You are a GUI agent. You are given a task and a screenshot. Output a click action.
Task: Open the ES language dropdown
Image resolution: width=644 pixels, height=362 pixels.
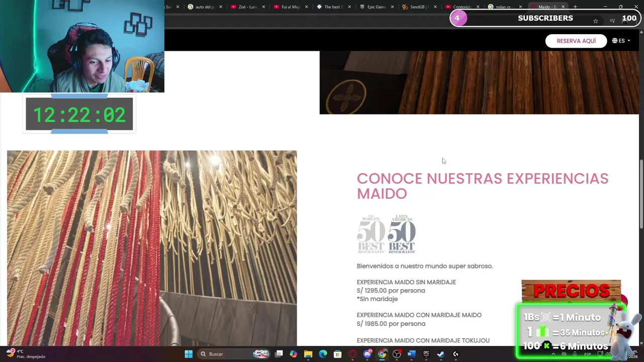[621, 41]
